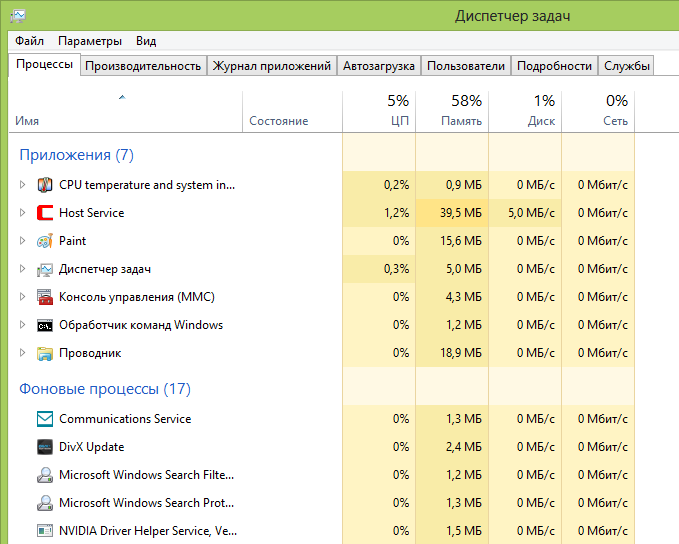Screen dimensions: 679x544
Task: Click the CPU temperature app icon
Action: click(45, 185)
